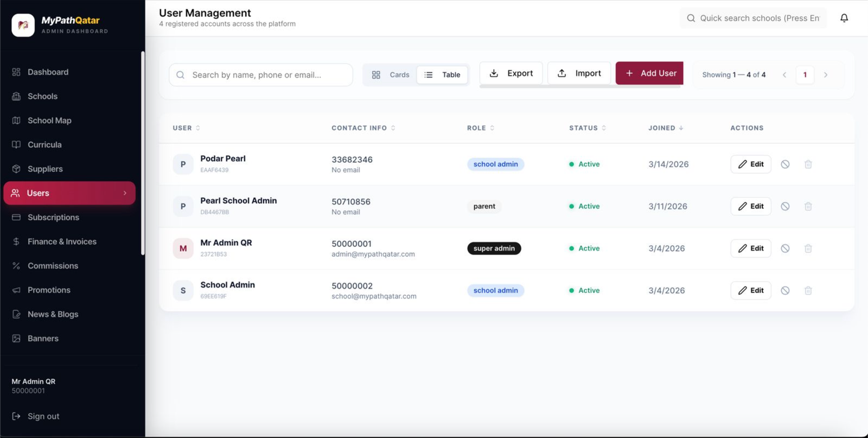Open Schools in the sidebar
This screenshot has width=868, height=438.
tap(42, 97)
